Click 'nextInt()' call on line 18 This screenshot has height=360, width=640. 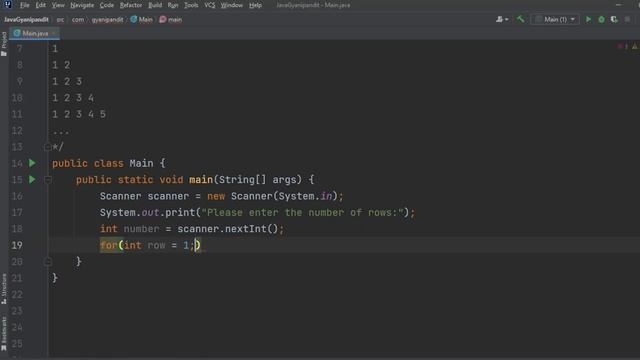[251, 229]
